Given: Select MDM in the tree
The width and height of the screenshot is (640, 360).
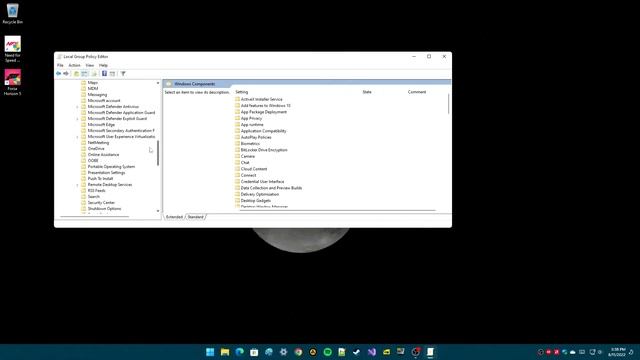Looking at the screenshot, I should [93, 89].
